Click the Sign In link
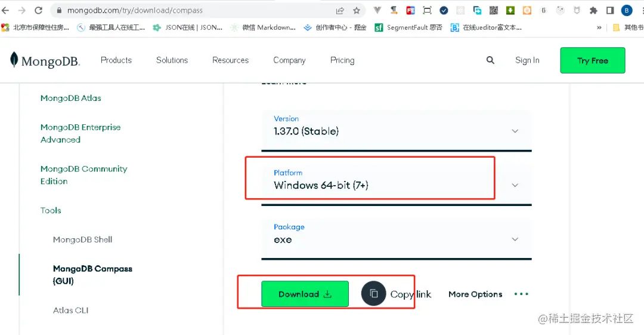 (527, 60)
